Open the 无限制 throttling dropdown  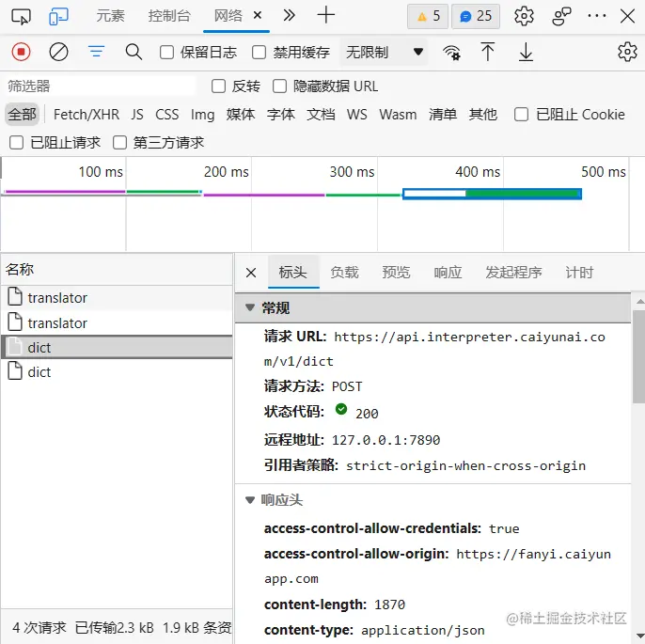point(385,53)
